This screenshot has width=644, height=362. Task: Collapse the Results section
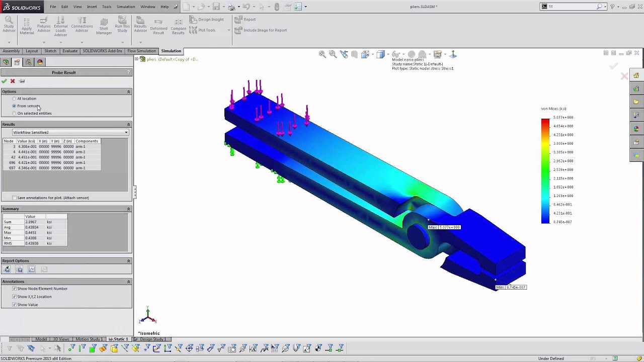(128, 124)
